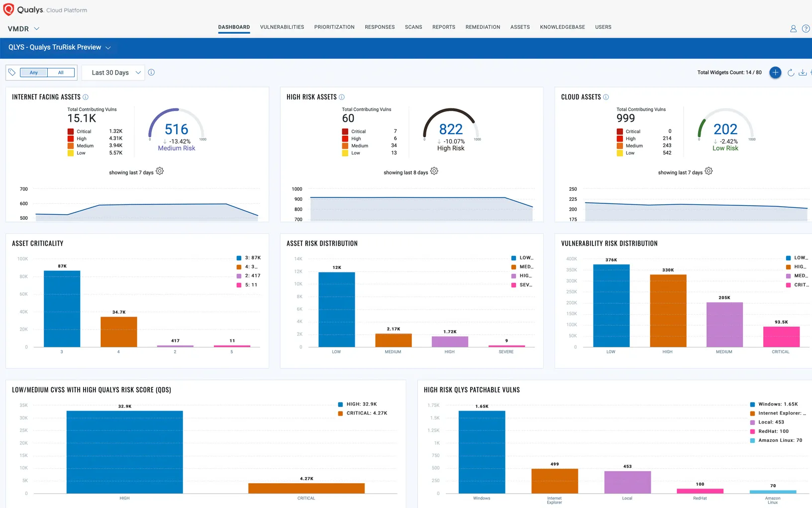
Task: Open the Knowledgebase tab
Action: point(562,27)
